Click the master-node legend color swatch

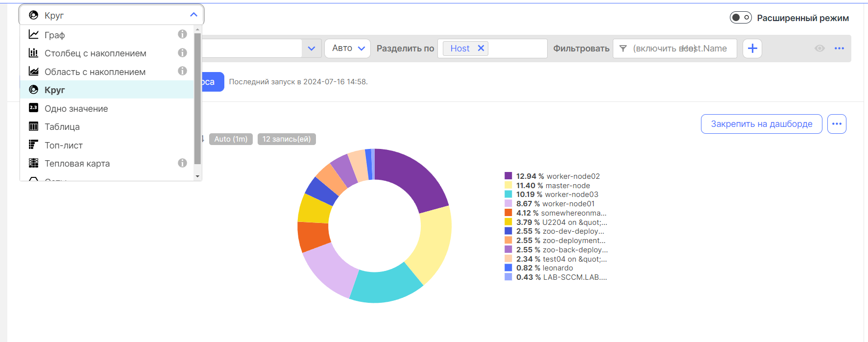508,186
